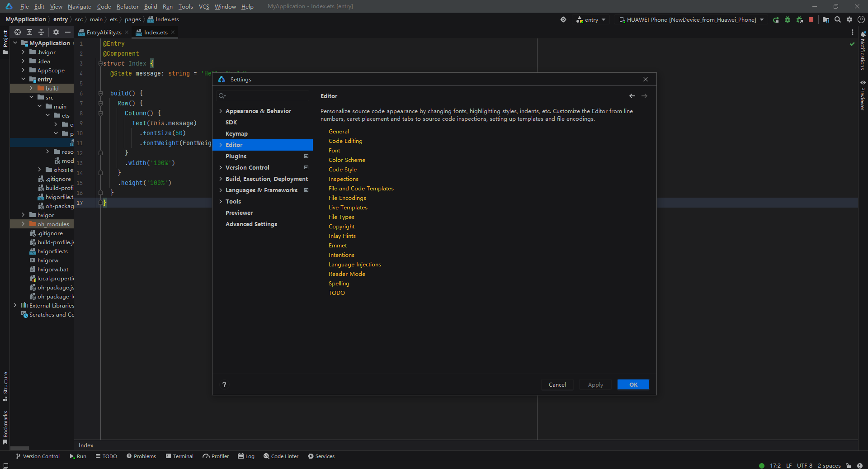Click the green Debug bug icon

[788, 19]
